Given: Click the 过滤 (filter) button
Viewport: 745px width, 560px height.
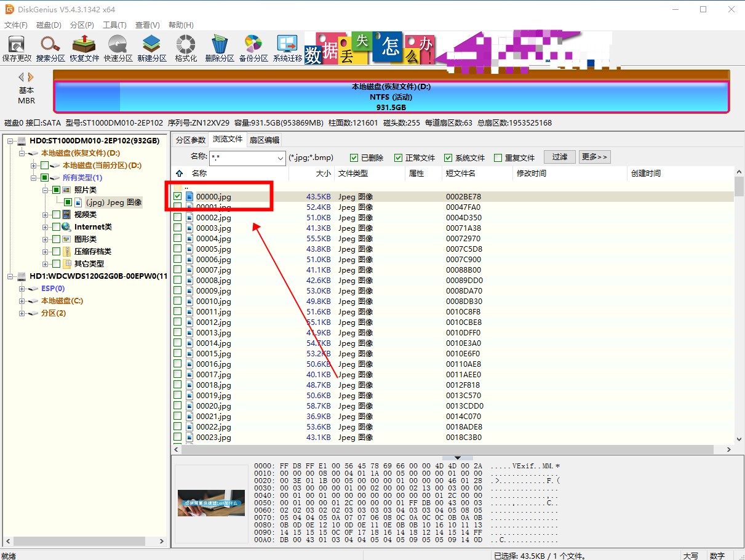Looking at the screenshot, I should [560, 158].
